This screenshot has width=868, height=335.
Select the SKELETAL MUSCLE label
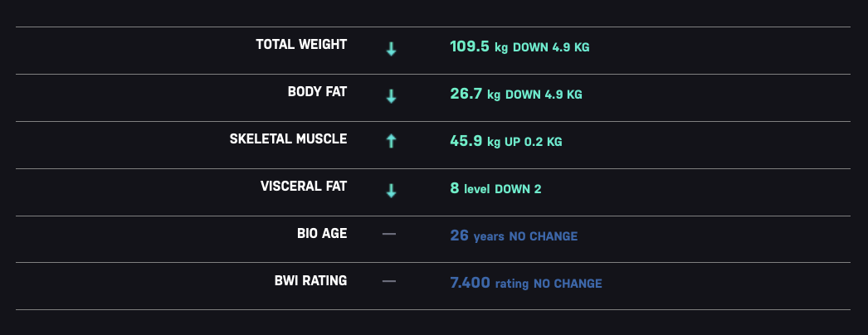pyautogui.click(x=289, y=138)
